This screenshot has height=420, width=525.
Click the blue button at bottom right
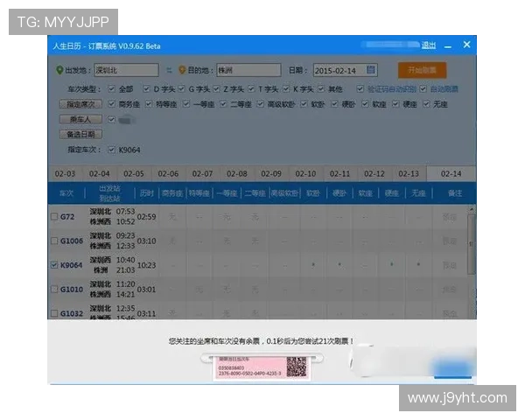point(452,369)
